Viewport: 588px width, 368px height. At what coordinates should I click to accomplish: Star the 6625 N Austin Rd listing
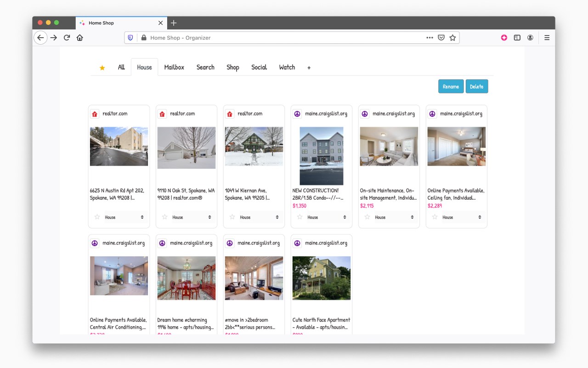(97, 217)
